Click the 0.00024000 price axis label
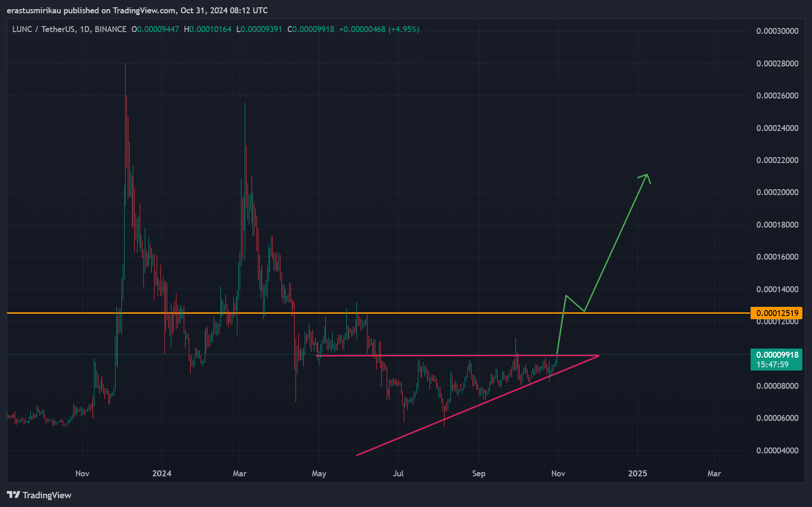Image resolution: width=812 pixels, height=507 pixels. (x=777, y=128)
